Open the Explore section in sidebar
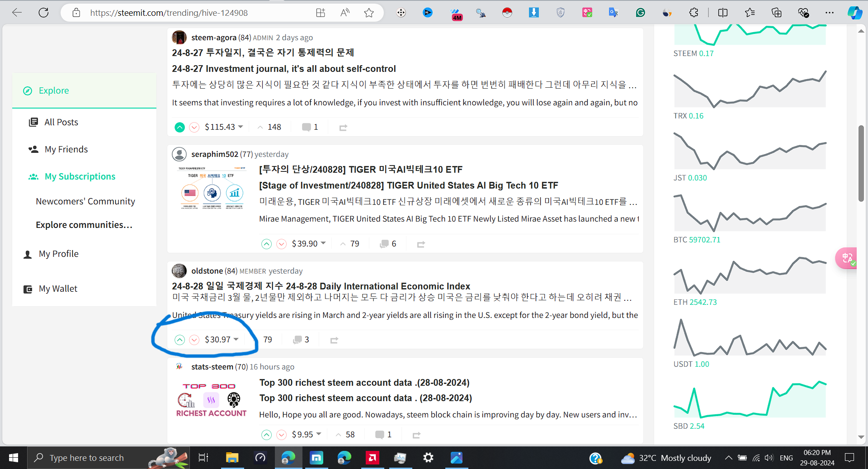The width and height of the screenshot is (868, 469). click(x=84, y=90)
